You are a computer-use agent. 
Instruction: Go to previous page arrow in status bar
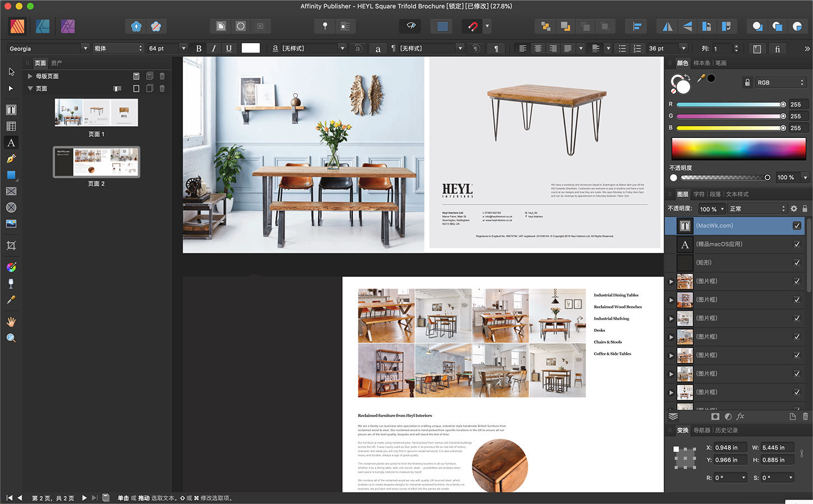(x=20, y=498)
